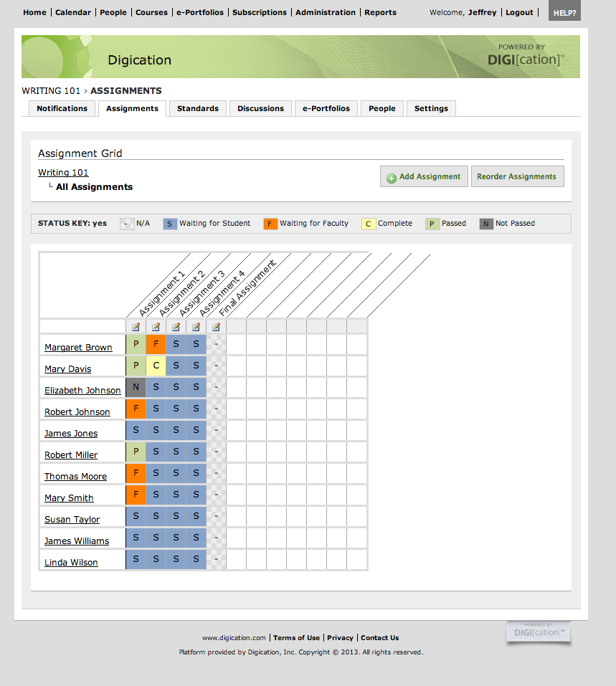
Task: Open the Writing 101 course link
Action: point(63,172)
